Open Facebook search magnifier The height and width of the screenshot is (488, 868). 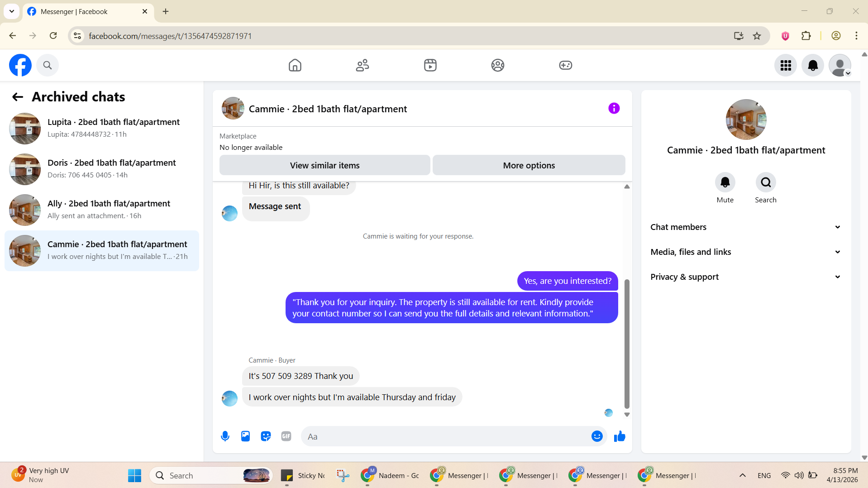[x=48, y=65]
